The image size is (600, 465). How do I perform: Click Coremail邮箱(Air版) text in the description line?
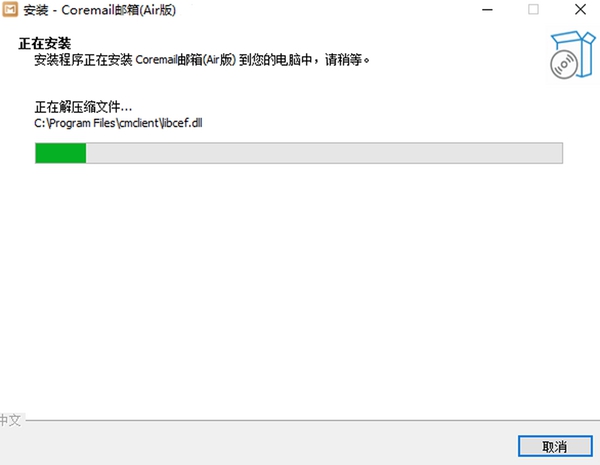(186, 60)
